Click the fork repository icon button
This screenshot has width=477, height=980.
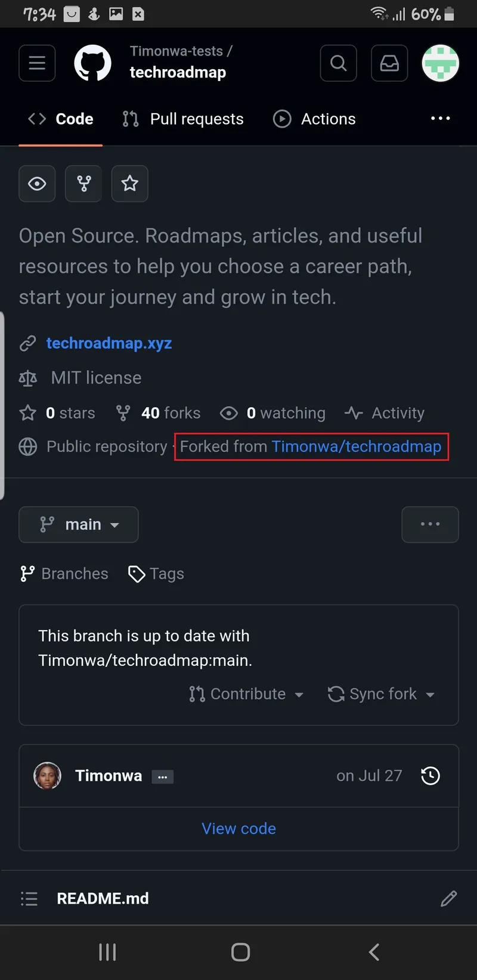[84, 184]
